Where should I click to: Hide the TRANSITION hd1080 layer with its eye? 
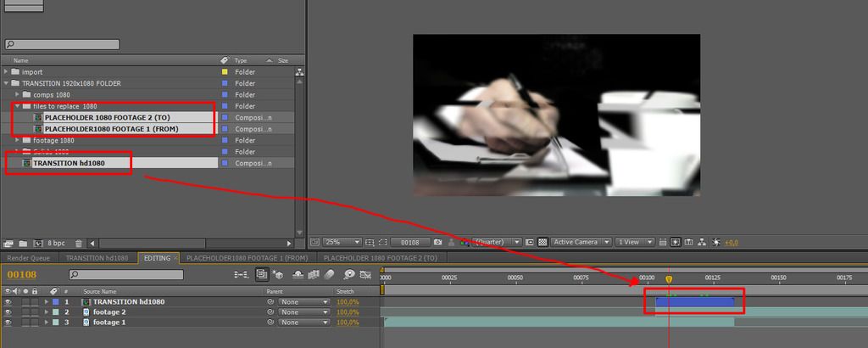(8, 302)
